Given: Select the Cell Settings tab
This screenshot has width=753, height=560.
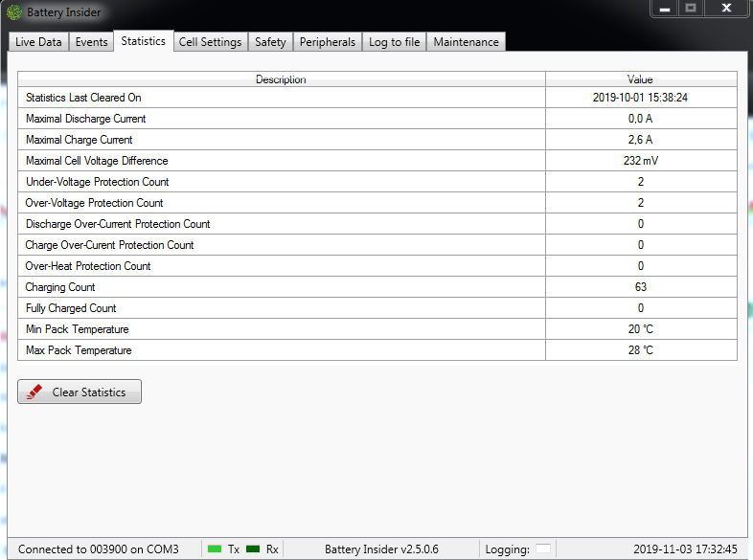Looking at the screenshot, I should pyautogui.click(x=210, y=42).
